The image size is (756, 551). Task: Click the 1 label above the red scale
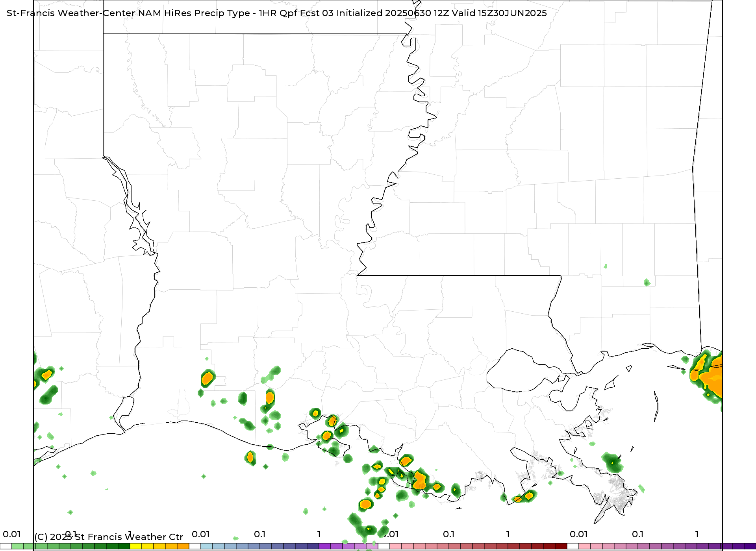[x=508, y=534]
